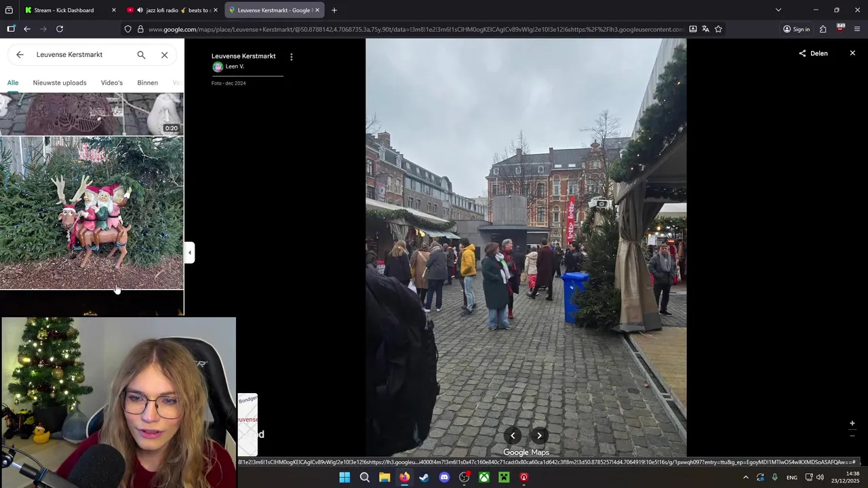
Task: Zoom in on the photo
Action: tap(852, 424)
